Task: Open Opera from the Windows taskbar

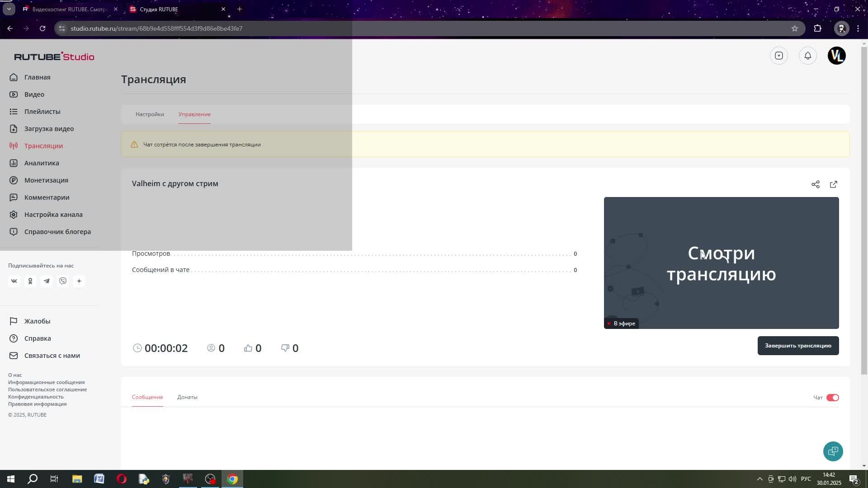Action: 122,479
